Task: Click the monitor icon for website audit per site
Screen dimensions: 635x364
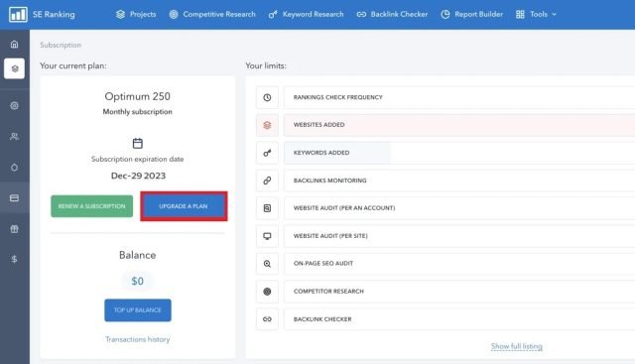Action: (267, 236)
